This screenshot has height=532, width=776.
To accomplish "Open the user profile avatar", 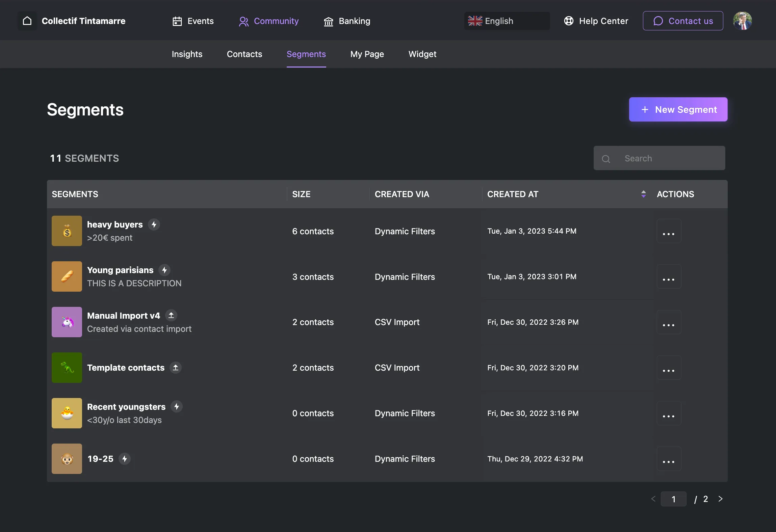I will 742,21.
